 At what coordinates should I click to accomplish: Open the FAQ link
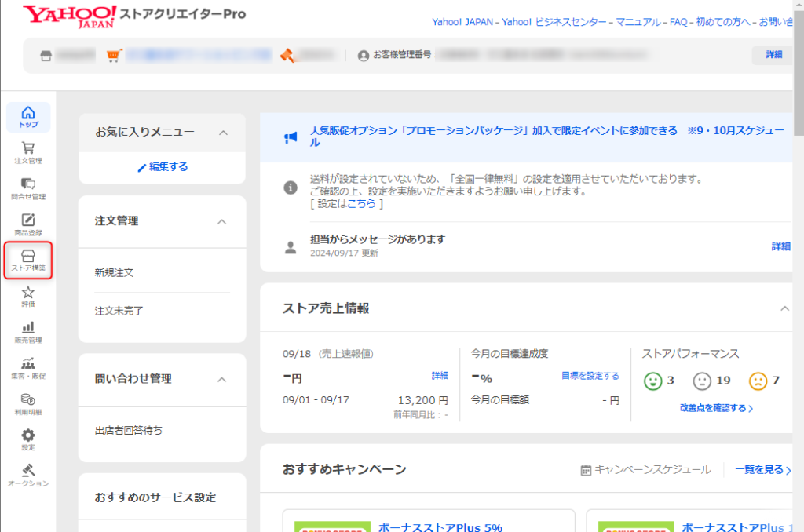pyautogui.click(x=678, y=22)
